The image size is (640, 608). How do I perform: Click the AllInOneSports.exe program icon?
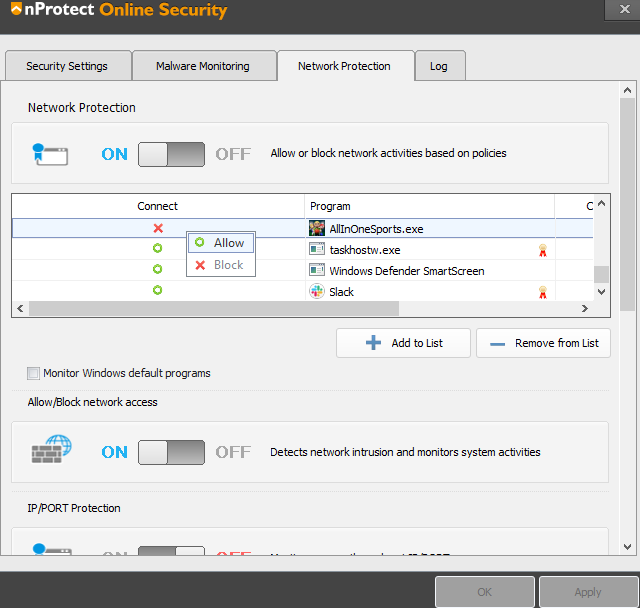317,228
